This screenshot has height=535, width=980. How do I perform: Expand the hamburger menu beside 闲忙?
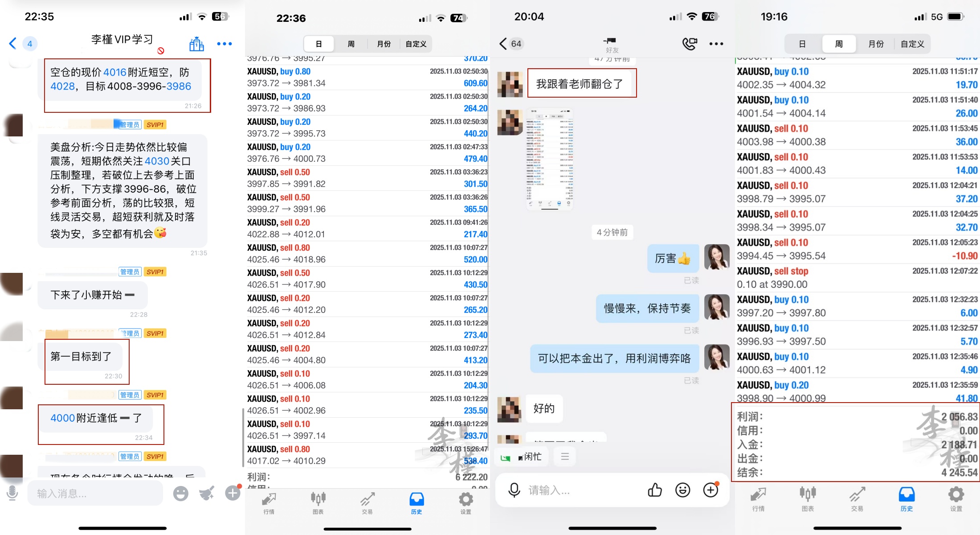point(565,457)
